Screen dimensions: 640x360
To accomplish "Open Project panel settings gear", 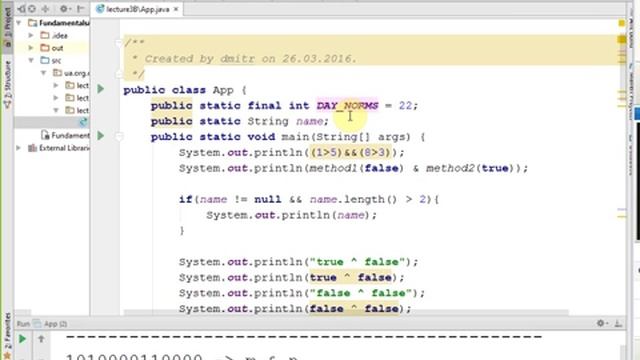I will coord(64,9).
